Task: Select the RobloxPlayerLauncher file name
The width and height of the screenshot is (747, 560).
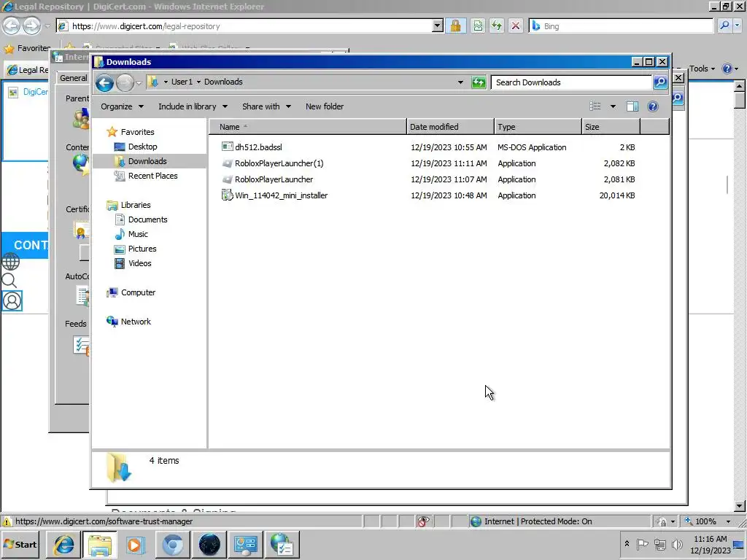Action: point(274,179)
